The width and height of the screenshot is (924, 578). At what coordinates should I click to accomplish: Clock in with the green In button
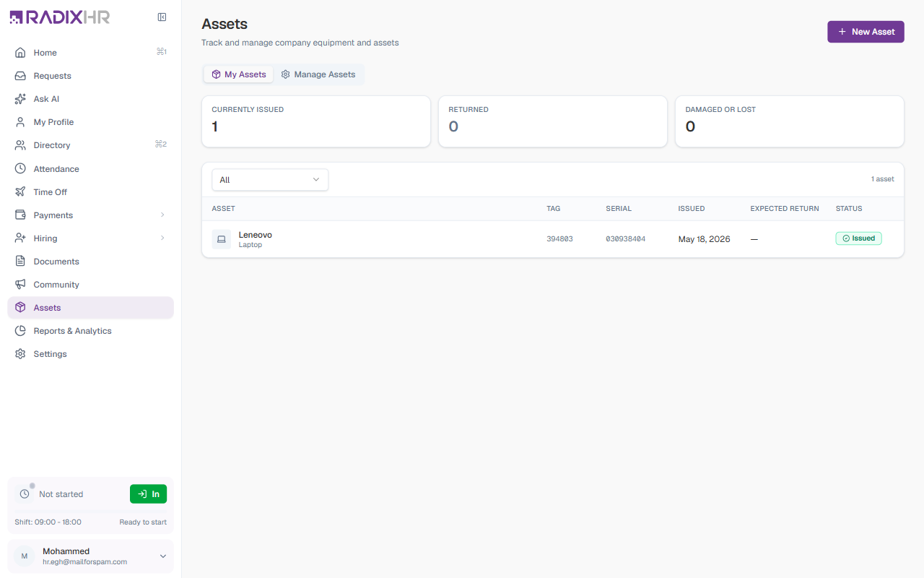point(148,494)
